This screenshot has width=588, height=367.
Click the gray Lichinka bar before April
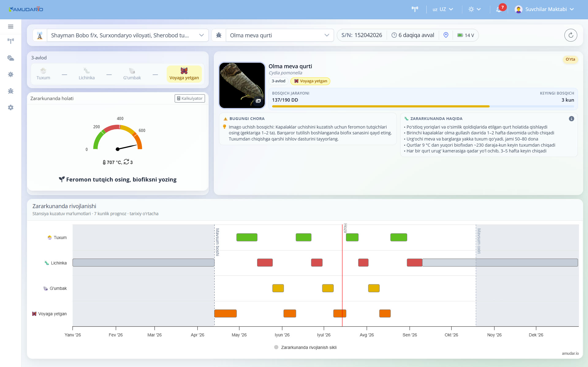[143, 263]
